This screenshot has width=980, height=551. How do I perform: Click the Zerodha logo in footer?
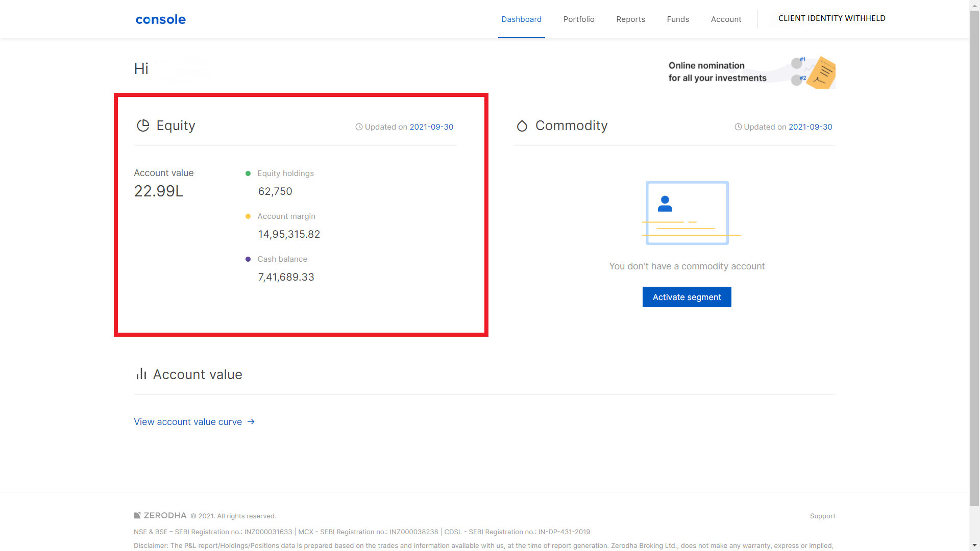pyautogui.click(x=160, y=515)
